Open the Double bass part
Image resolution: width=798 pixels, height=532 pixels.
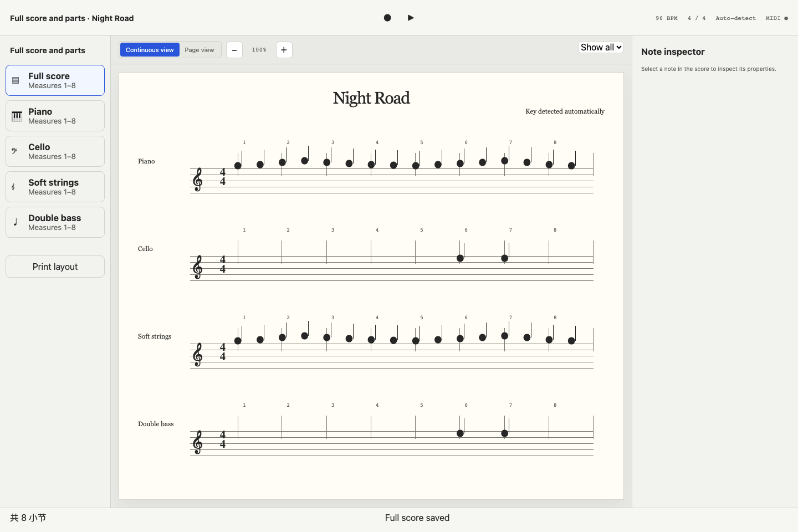pyautogui.click(x=55, y=222)
